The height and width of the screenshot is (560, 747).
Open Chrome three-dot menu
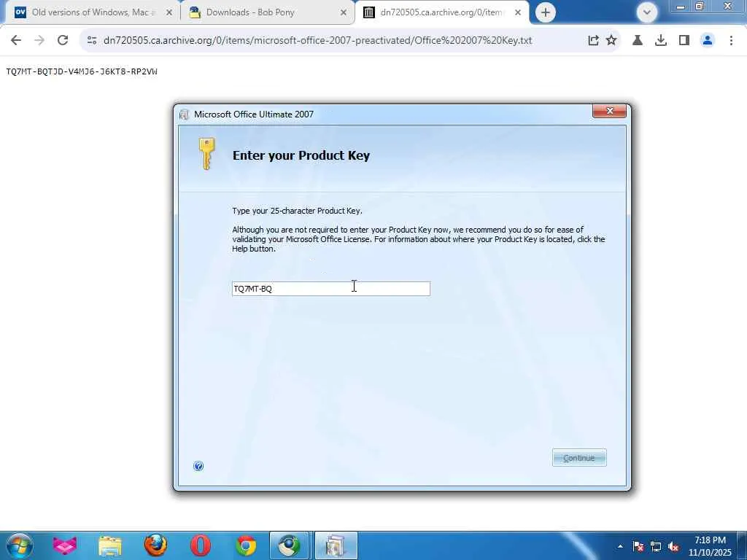[731, 41]
